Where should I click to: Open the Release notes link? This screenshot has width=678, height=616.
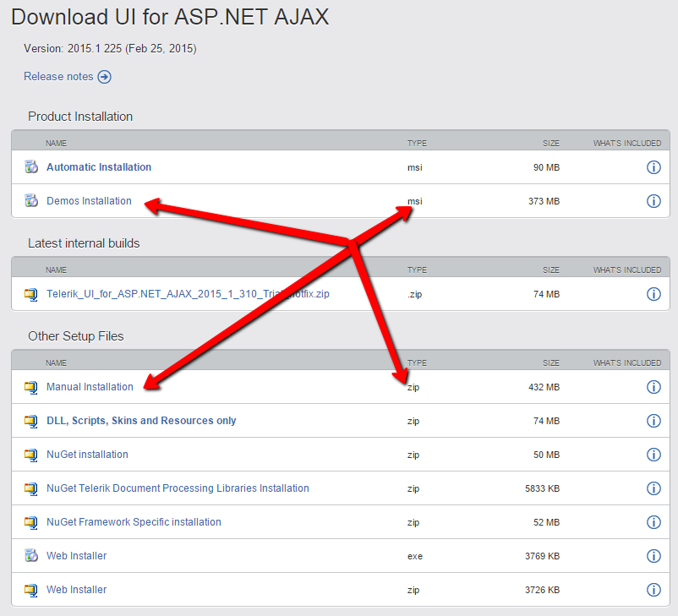coord(58,77)
